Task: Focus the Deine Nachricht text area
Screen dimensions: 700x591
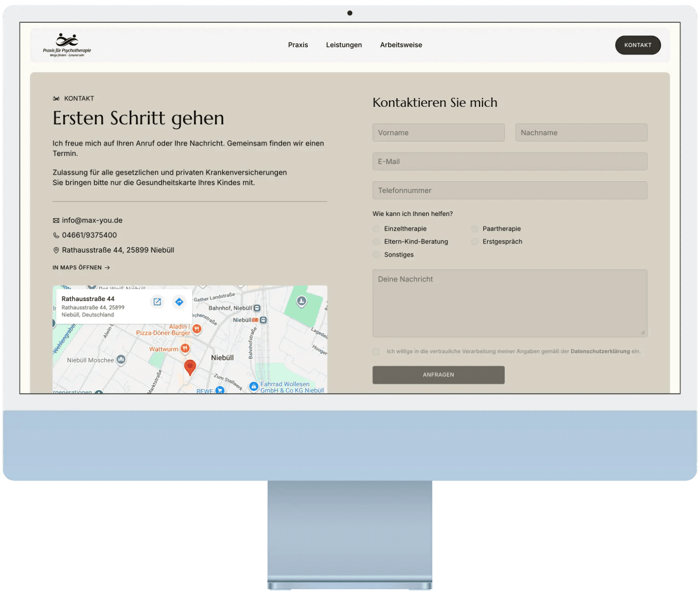Action: tap(510, 303)
